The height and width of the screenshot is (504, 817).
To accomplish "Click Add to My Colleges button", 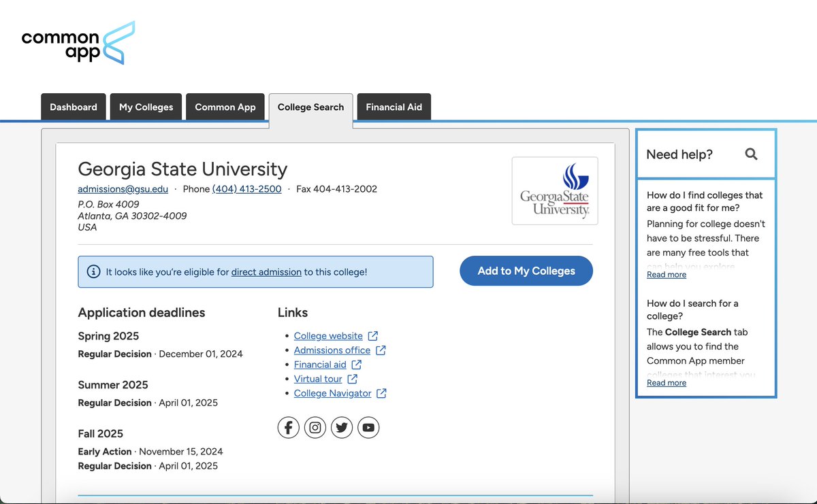I will pos(526,271).
